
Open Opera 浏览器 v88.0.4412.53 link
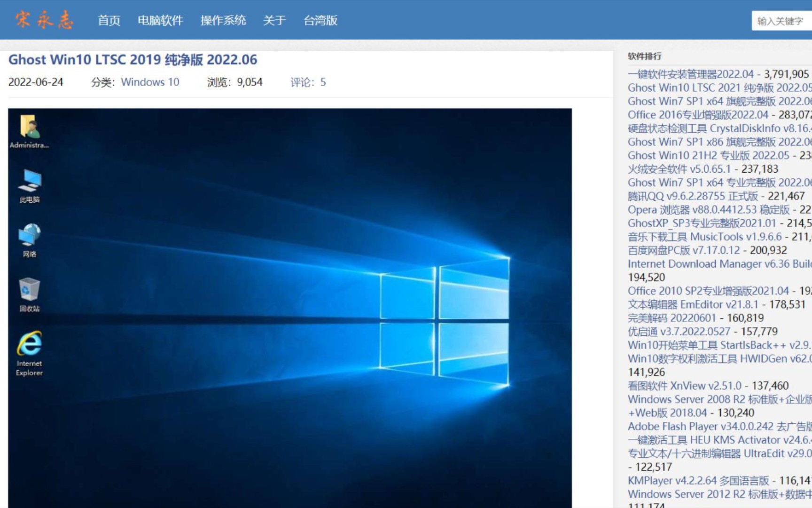[709, 210]
